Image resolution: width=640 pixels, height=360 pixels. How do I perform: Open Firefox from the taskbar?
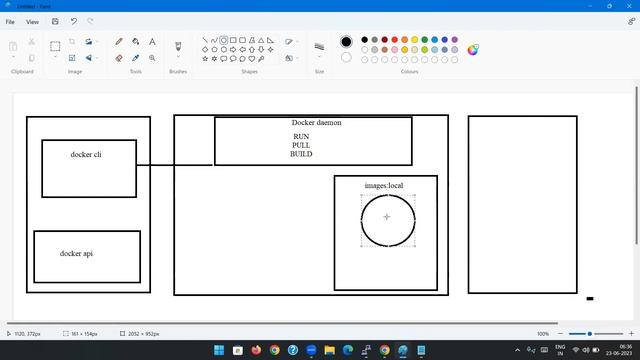256,350
